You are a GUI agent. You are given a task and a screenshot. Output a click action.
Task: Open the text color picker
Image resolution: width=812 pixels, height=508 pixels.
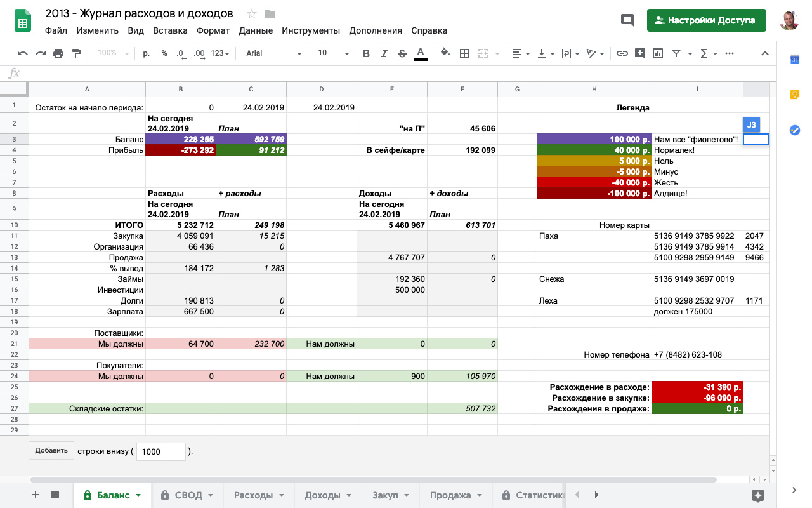coord(420,53)
